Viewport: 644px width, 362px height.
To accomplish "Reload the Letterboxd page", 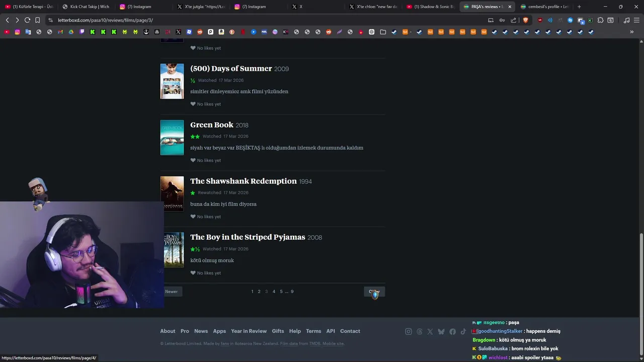I will (x=27, y=20).
